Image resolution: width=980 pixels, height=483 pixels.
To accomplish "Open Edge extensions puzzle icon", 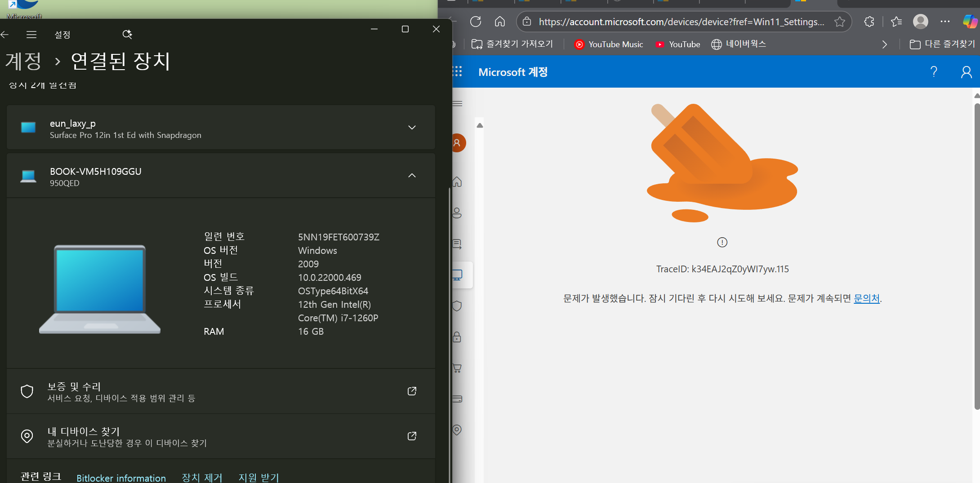I will pyautogui.click(x=869, y=22).
